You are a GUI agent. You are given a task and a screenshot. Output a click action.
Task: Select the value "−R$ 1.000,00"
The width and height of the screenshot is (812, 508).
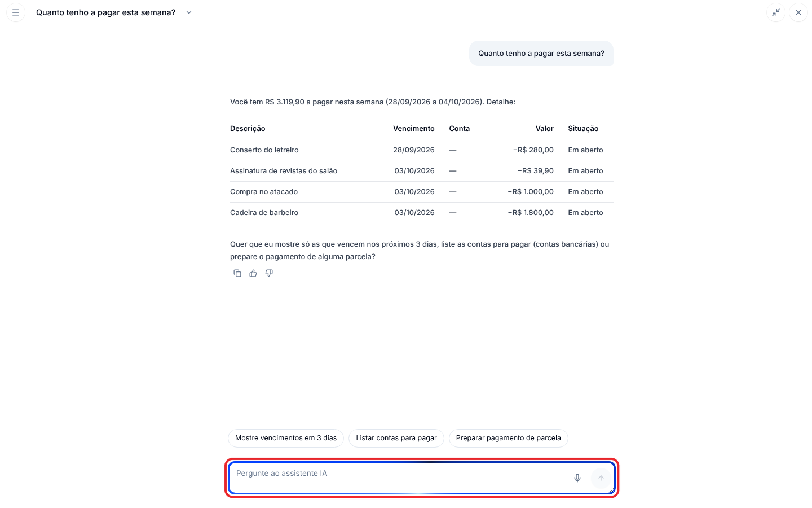(x=531, y=192)
